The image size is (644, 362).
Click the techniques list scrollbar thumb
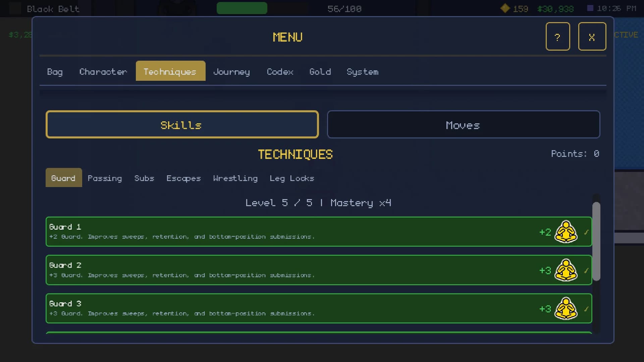(x=596, y=241)
